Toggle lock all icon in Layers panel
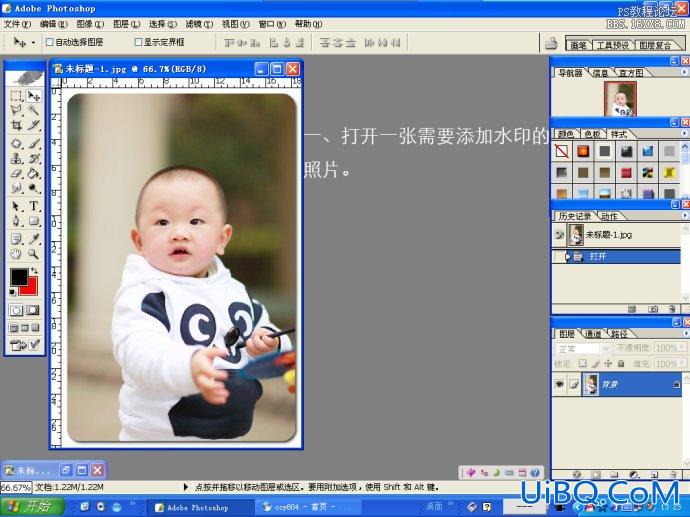The width and height of the screenshot is (690, 517). pos(621,363)
